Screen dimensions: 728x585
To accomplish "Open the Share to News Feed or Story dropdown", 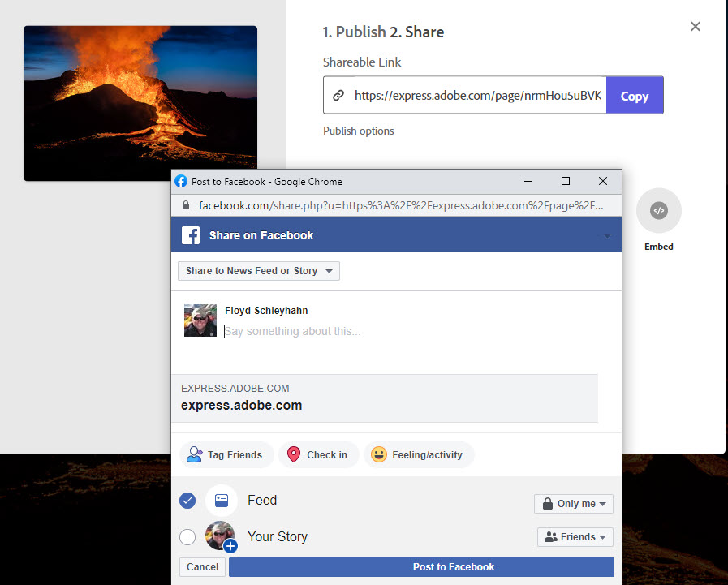I will [x=257, y=273].
